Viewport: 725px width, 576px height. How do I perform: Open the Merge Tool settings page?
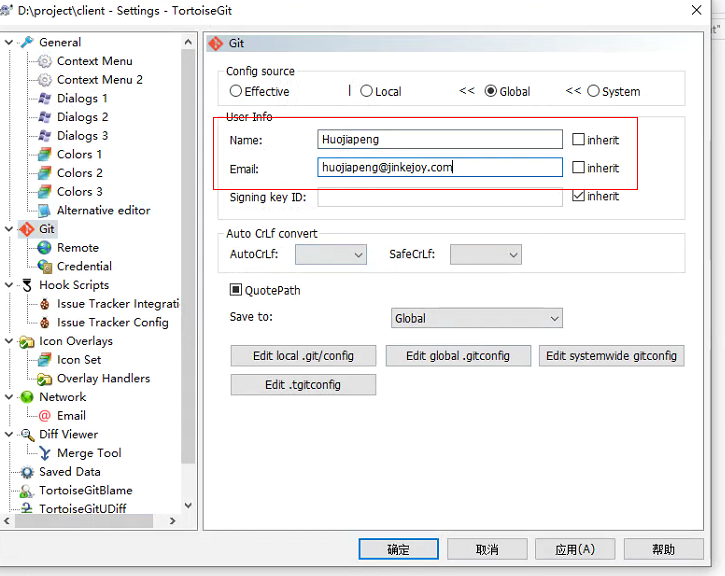89,453
